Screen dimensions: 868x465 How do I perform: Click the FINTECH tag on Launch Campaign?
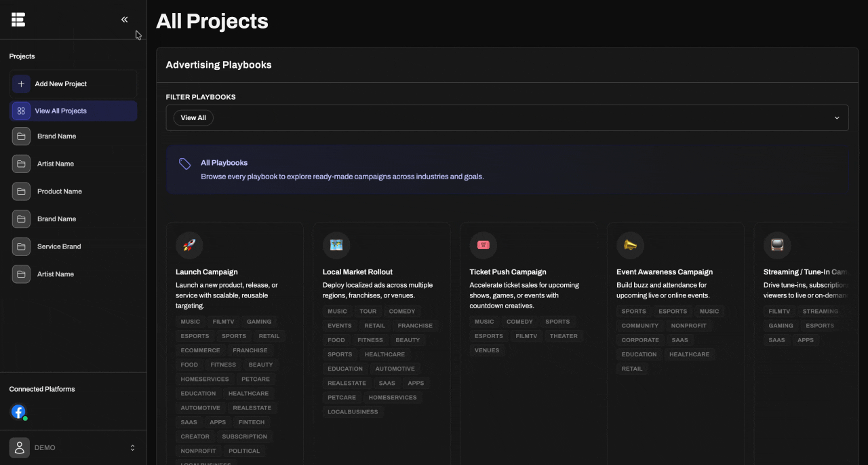click(252, 422)
